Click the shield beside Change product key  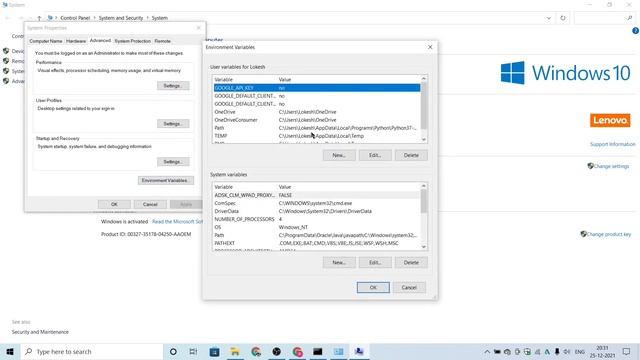click(584, 234)
